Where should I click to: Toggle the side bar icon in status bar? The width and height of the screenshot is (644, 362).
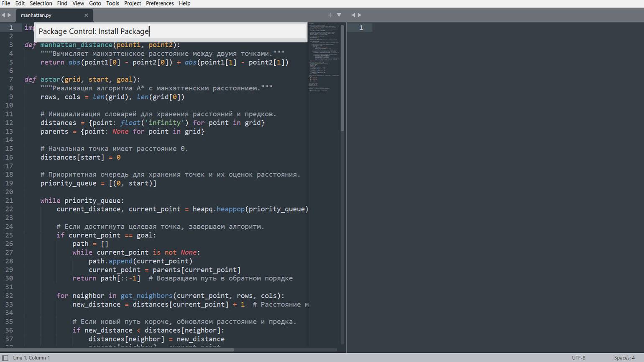[x=5, y=358]
